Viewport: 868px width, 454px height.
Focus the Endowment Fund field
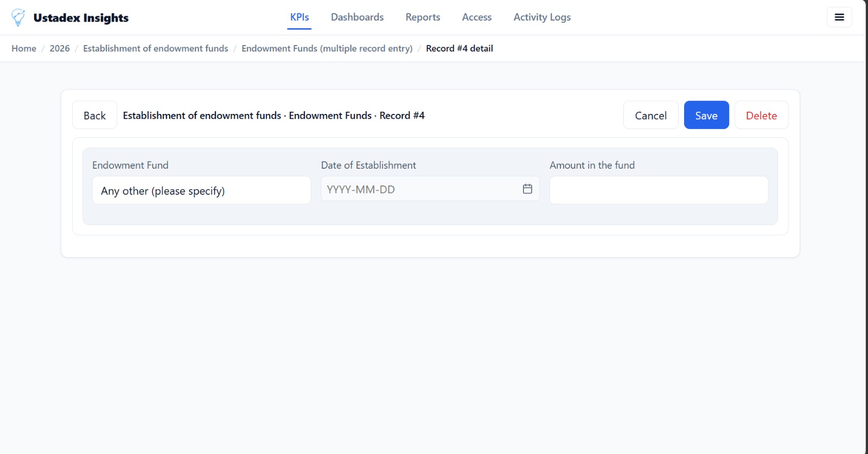coord(202,190)
